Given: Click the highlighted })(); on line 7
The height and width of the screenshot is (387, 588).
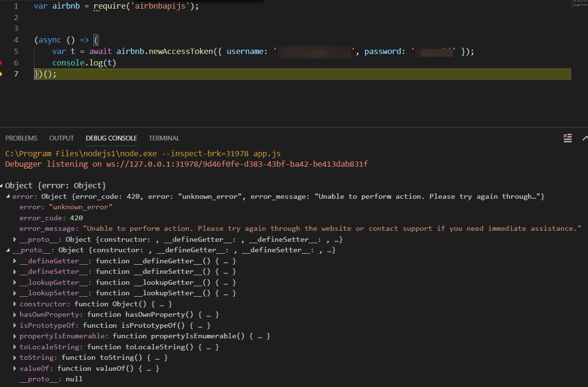Looking at the screenshot, I should coord(45,74).
